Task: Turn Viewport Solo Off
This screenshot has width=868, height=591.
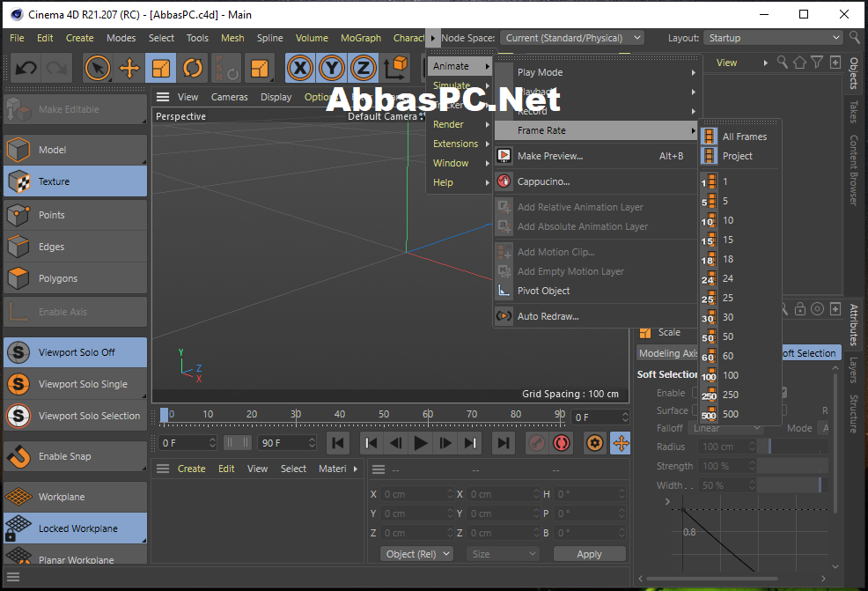Action: pyautogui.click(x=76, y=352)
